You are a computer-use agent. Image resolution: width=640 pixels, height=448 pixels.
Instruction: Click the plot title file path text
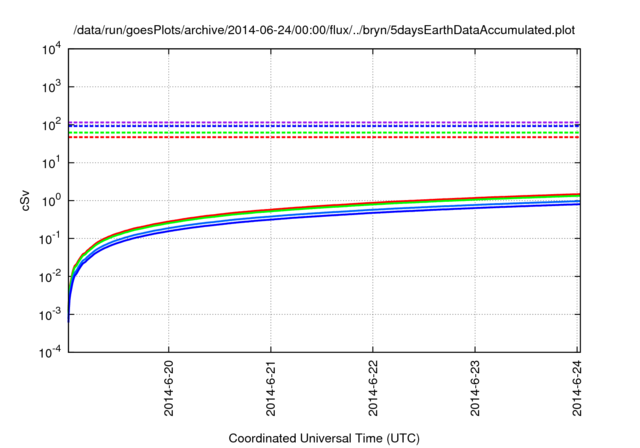click(x=324, y=30)
